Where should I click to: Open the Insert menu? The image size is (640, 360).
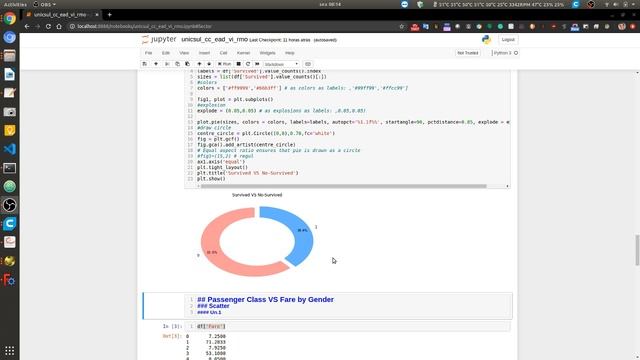click(204, 53)
